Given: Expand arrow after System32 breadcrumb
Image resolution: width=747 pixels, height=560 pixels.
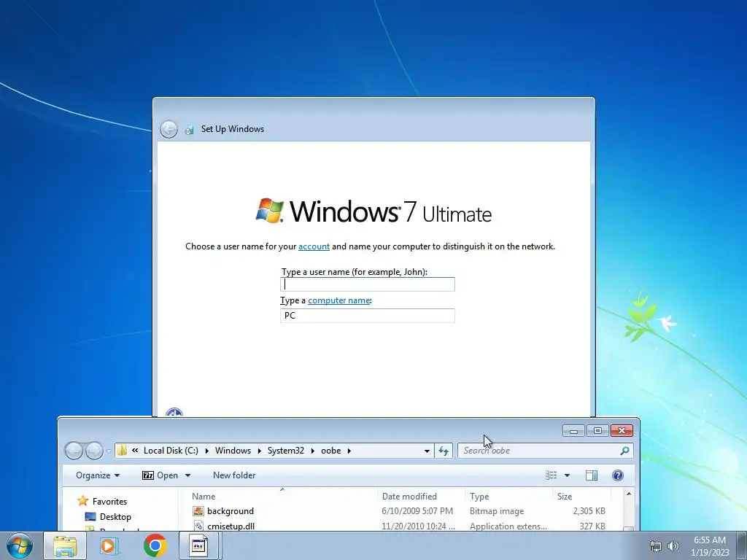Looking at the screenshot, I should point(312,451).
